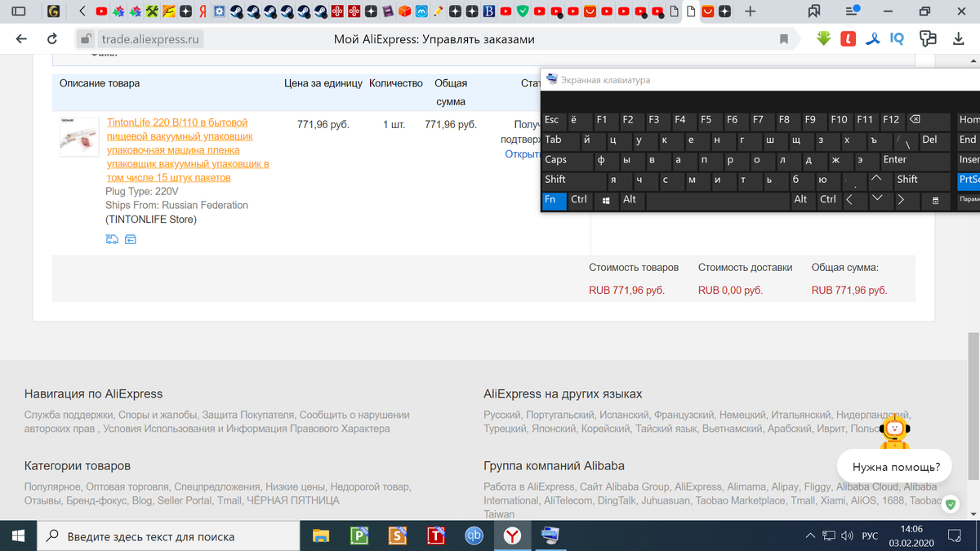The height and width of the screenshot is (551, 980).
Task: Click the Enter key on on-screen keyboard
Action: (914, 161)
